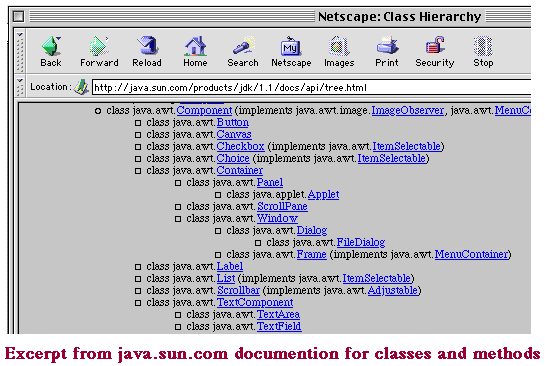Open the Home page icon

[195, 46]
